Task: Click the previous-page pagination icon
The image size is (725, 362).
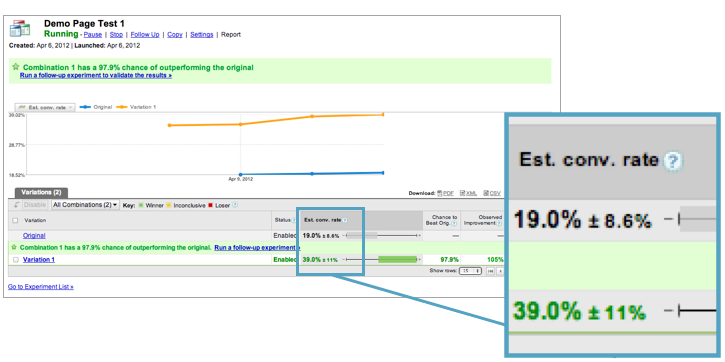Action: (501, 271)
